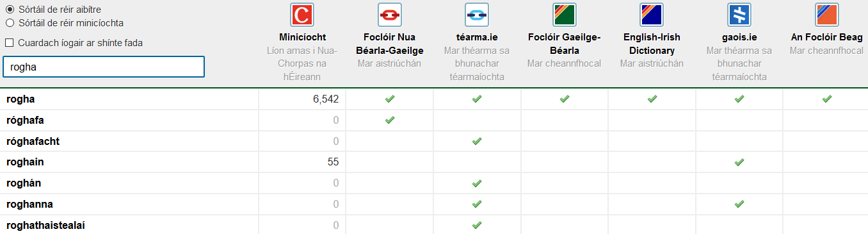Enable Cuardach íogair ar shínte fada checkbox
The height and width of the screenshot is (234, 868).
click(10, 43)
